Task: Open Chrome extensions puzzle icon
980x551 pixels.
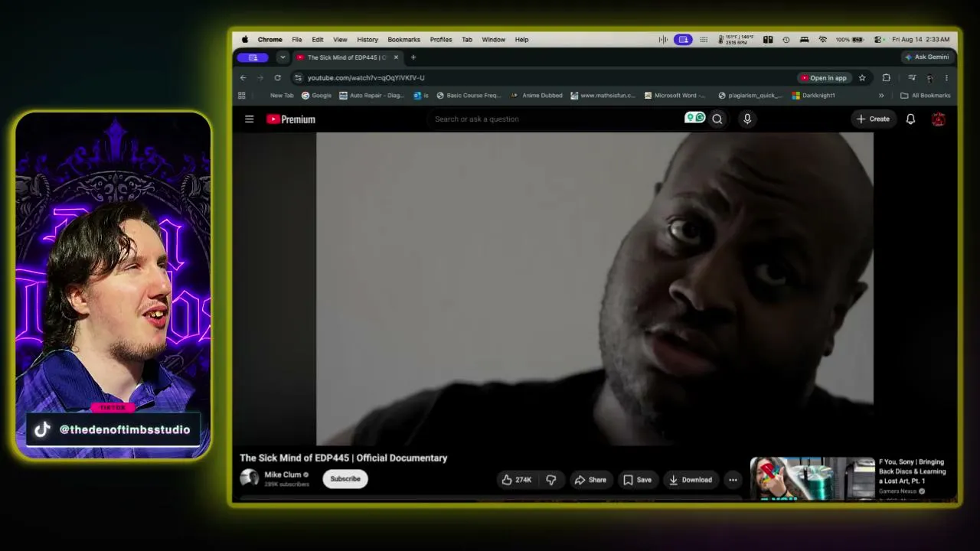Action: click(886, 77)
